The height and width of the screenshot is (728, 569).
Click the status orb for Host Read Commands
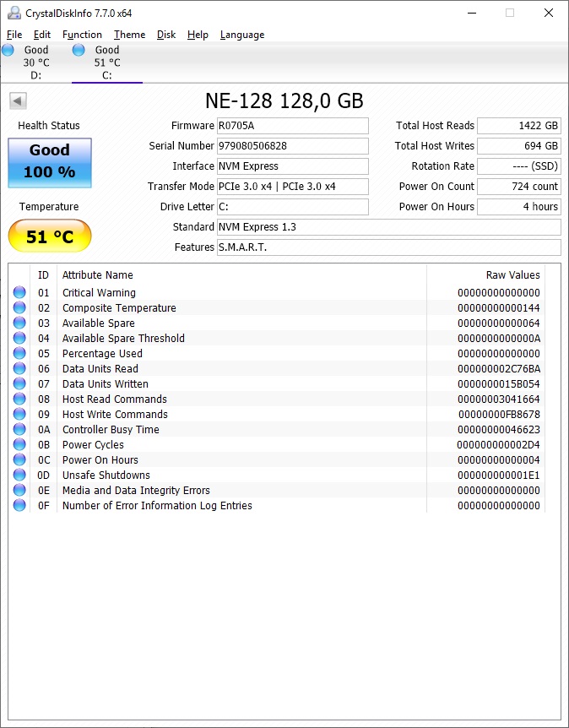(19, 399)
